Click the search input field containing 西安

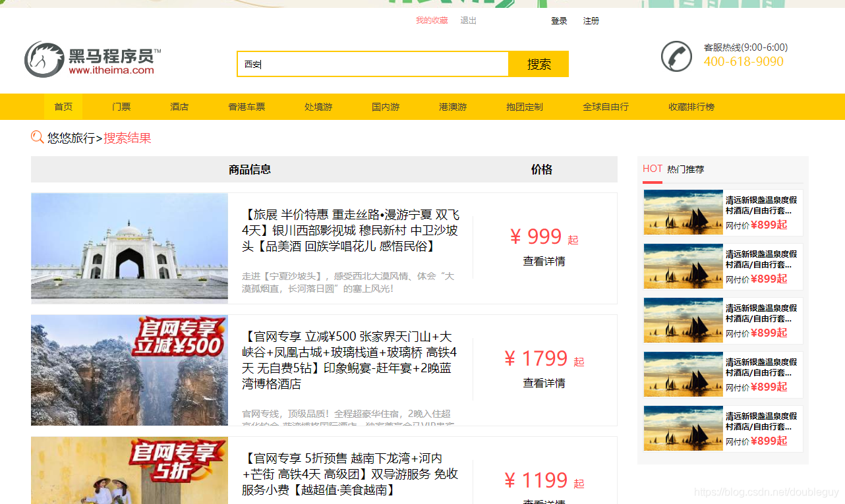click(x=372, y=64)
